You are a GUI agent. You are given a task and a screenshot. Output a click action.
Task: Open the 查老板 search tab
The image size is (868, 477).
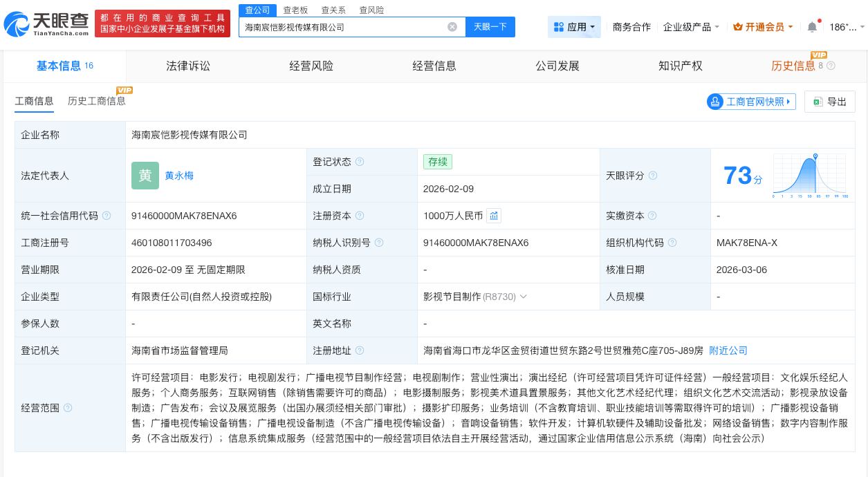[295, 10]
